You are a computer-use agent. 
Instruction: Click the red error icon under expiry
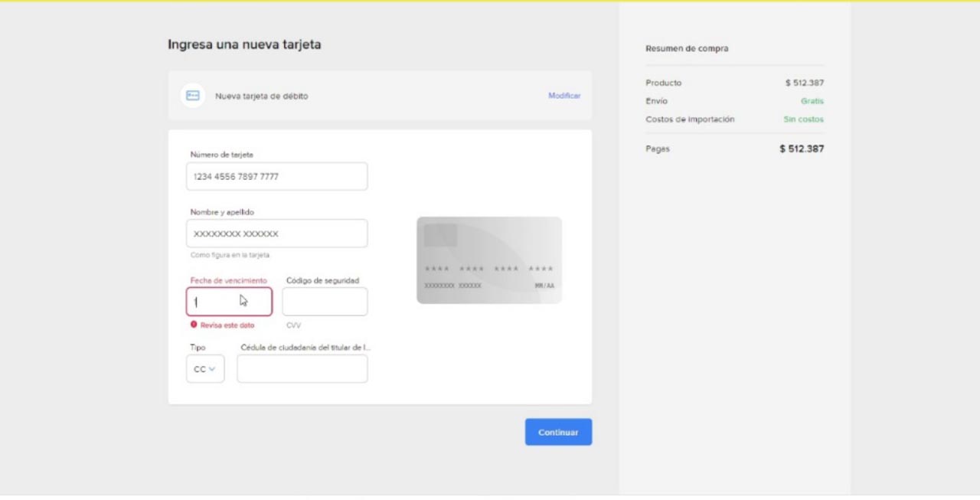[194, 325]
